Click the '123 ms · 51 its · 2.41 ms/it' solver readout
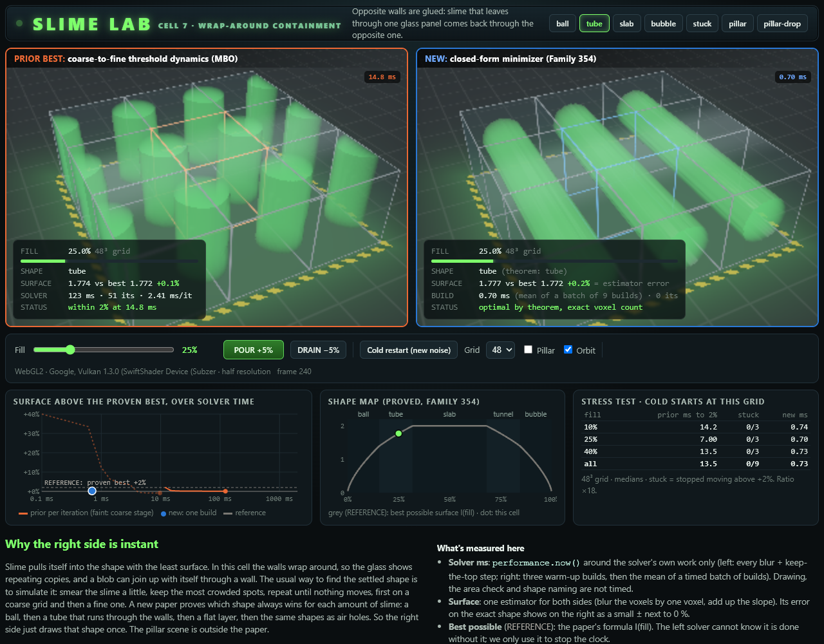Screen dimensions: 824x644 (130, 295)
